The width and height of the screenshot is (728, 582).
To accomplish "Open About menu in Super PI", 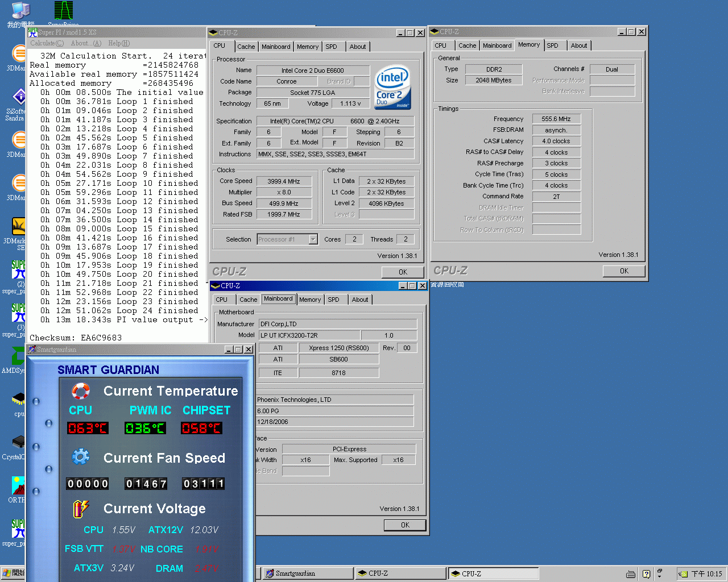I will click(x=86, y=43).
